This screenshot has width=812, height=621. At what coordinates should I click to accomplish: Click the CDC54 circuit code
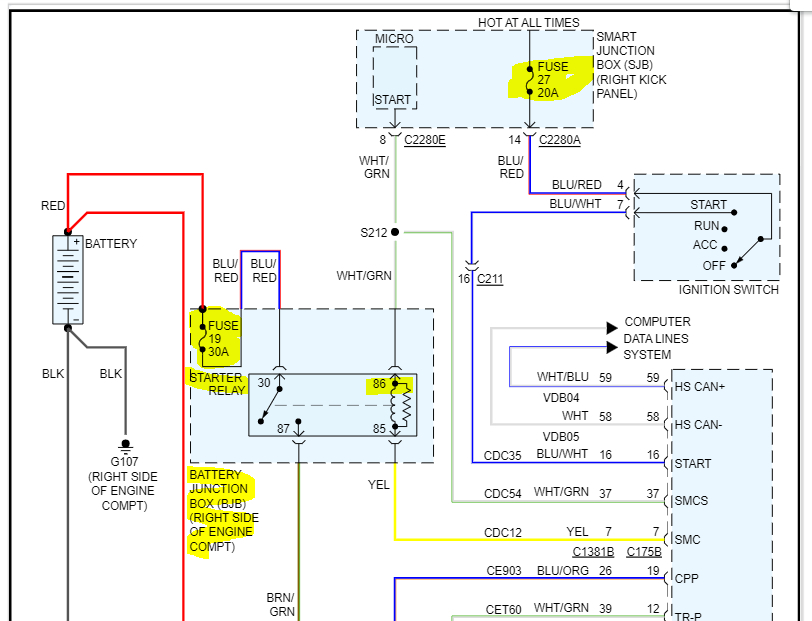pyautogui.click(x=502, y=494)
